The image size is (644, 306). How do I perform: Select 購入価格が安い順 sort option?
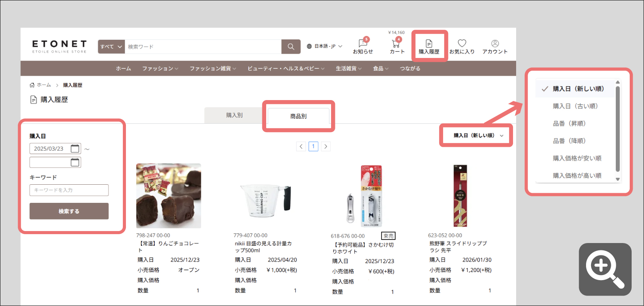tap(576, 158)
